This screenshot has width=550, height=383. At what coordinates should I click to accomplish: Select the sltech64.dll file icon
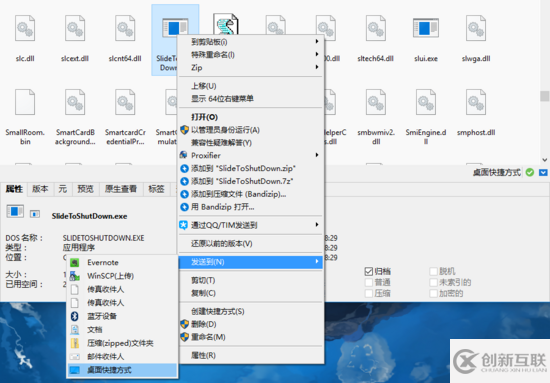(375, 28)
